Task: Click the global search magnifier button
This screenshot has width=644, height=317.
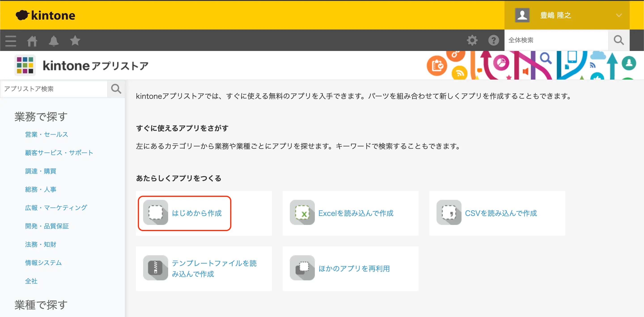Action: pos(619,40)
